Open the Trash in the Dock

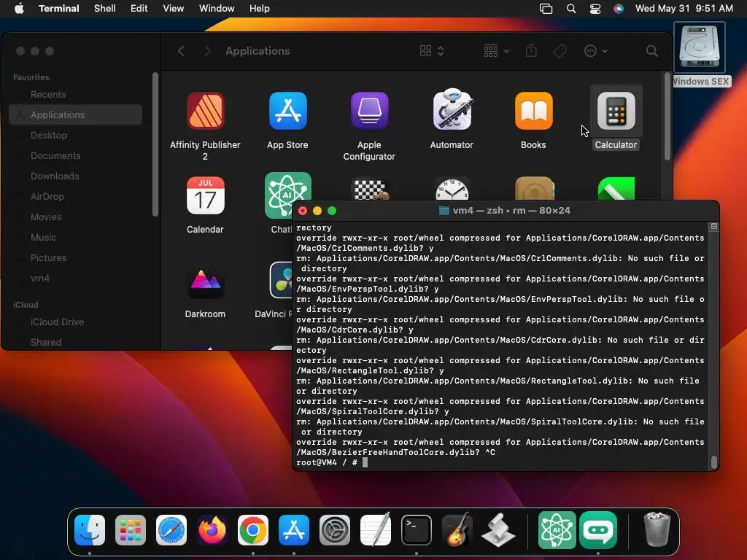[x=657, y=529]
